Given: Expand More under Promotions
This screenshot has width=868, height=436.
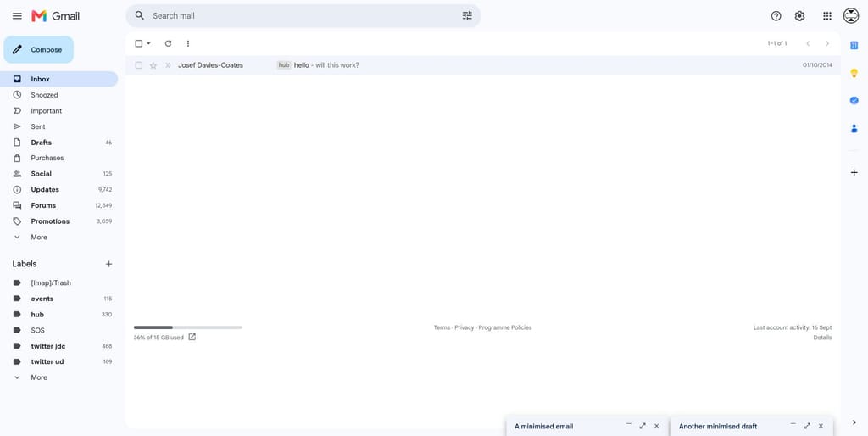Looking at the screenshot, I should [59, 238].
